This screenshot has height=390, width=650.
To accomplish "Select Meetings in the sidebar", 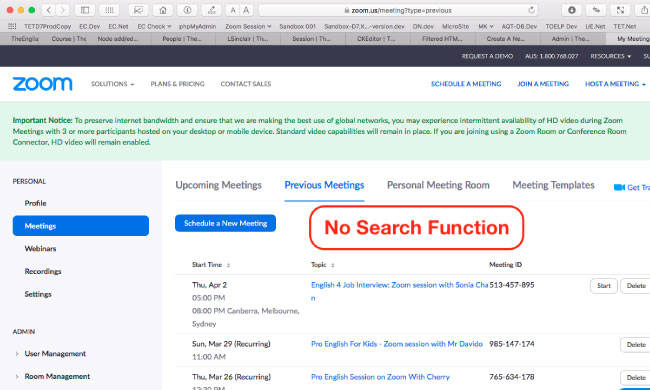I will pyautogui.click(x=81, y=226).
